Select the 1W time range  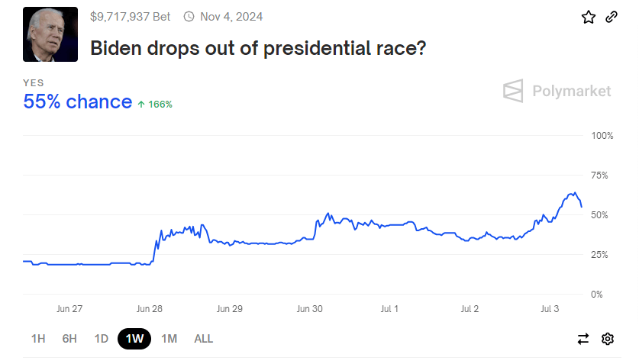(x=134, y=339)
